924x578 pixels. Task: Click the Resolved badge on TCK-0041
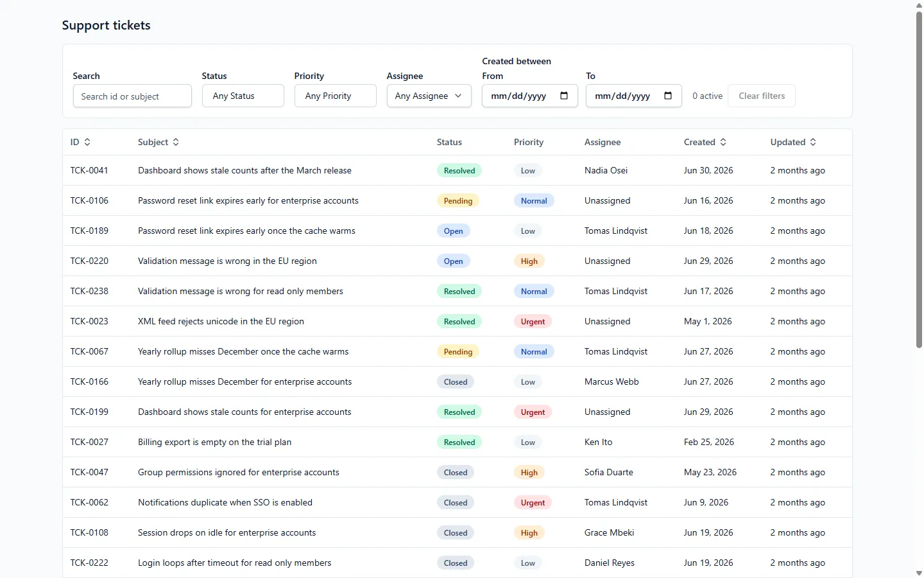click(459, 170)
